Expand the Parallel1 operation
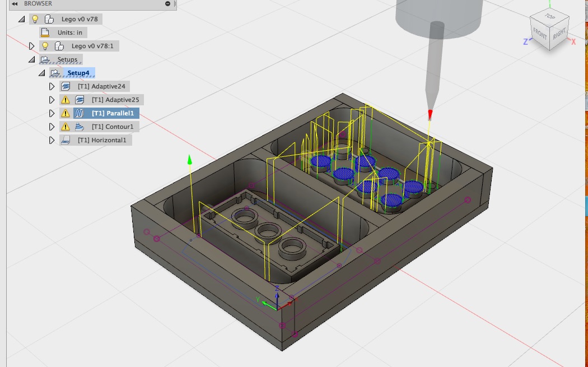This screenshot has height=367, width=588. click(52, 113)
